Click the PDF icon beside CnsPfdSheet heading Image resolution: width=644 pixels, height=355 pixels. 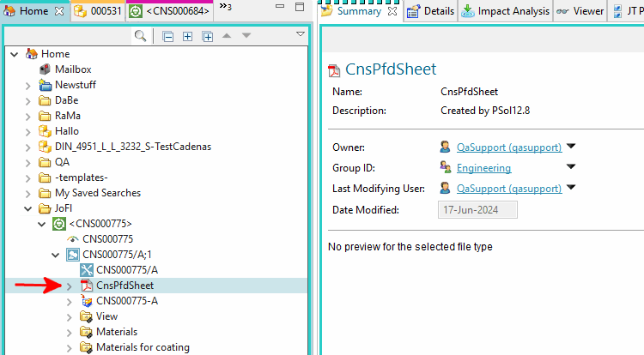pyautogui.click(x=334, y=70)
